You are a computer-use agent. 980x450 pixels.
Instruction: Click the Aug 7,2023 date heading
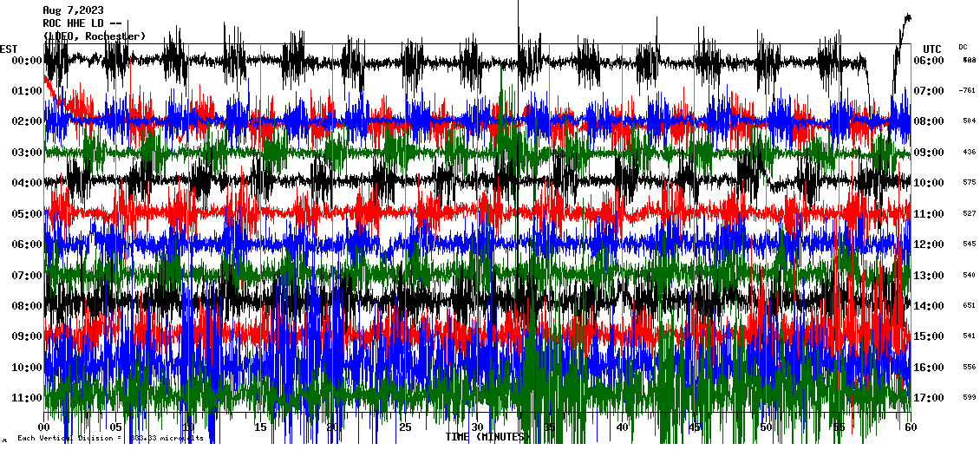pyautogui.click(x=73, y=10)
